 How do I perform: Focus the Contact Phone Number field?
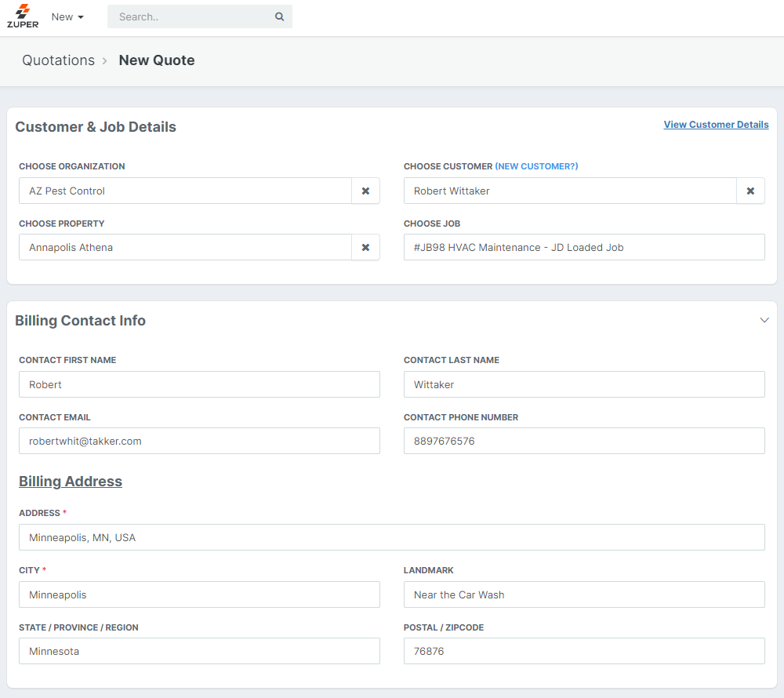point(583,441)
